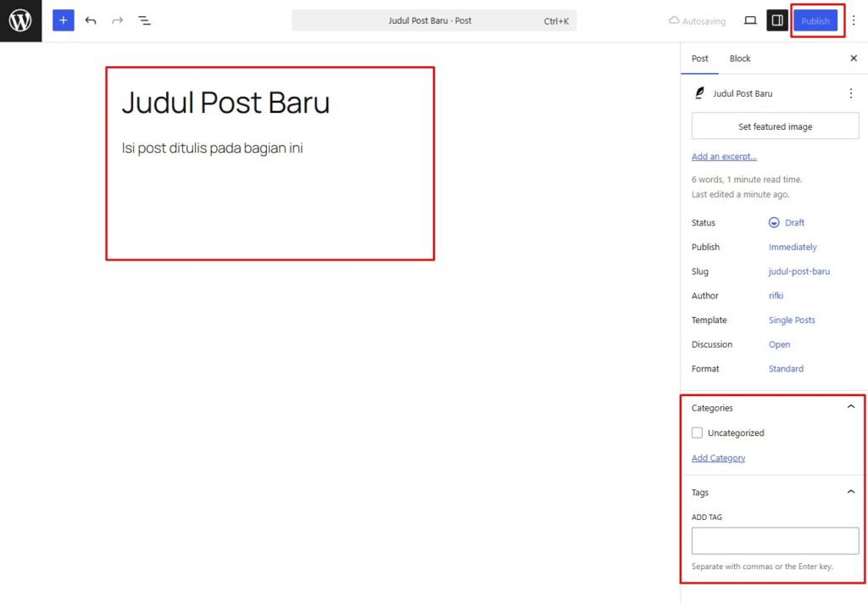Image resolution: width=868 pixels, height=603 pixels.
Task: Open post actions menu beside Judul Post Baru
Action: point(851,93)
